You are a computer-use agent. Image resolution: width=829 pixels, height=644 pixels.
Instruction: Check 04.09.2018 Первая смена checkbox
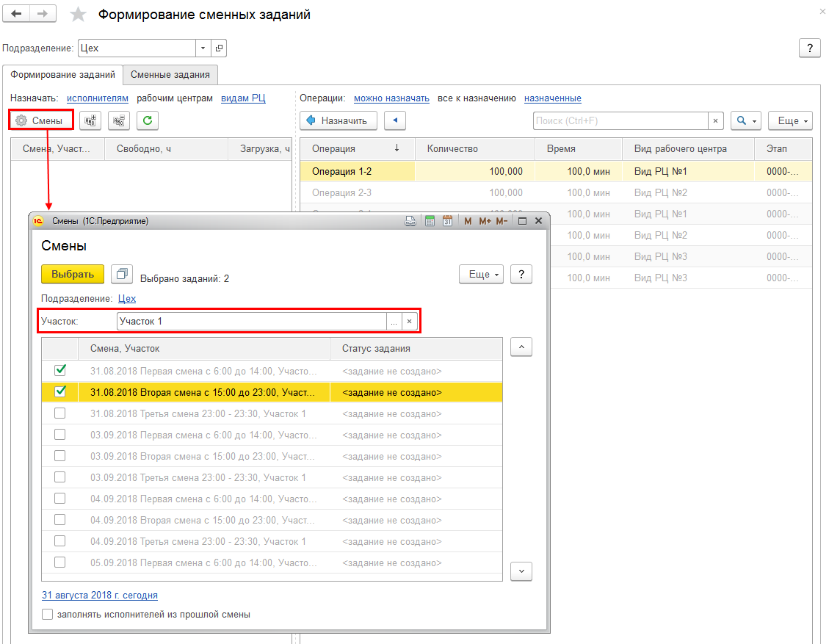click(x=60, y=498)
